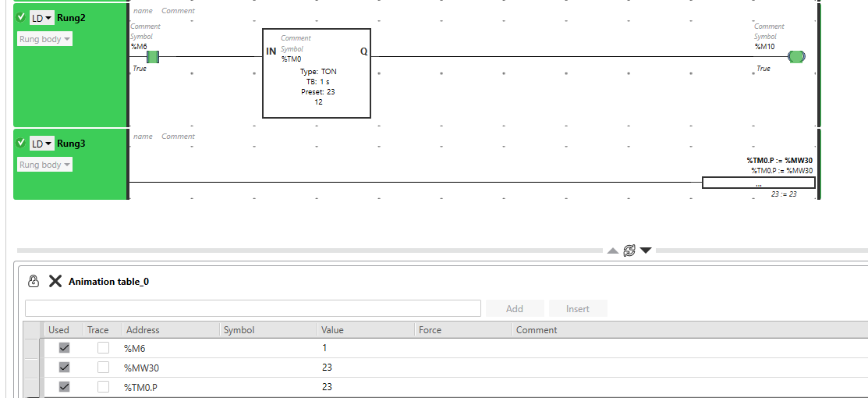Click the Rung3 green validation check icon
The width and height of the screenshot is (868, 398).
click(x=21, y=143)
